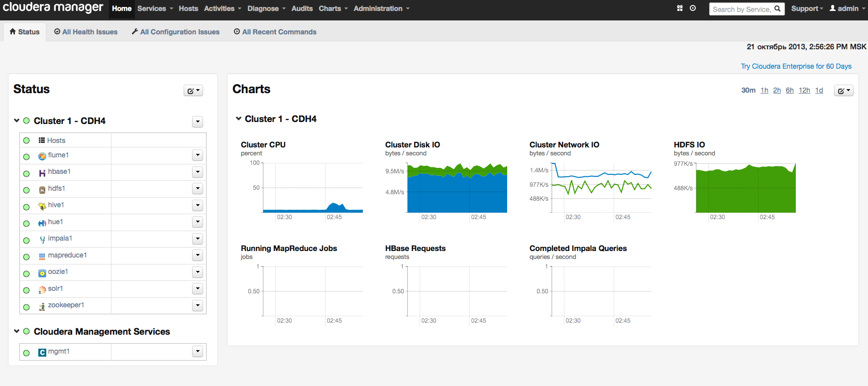This screenshot has height=386, width=868.
Task: Set chart time range to 12h
Action: [x=804, y=90]
